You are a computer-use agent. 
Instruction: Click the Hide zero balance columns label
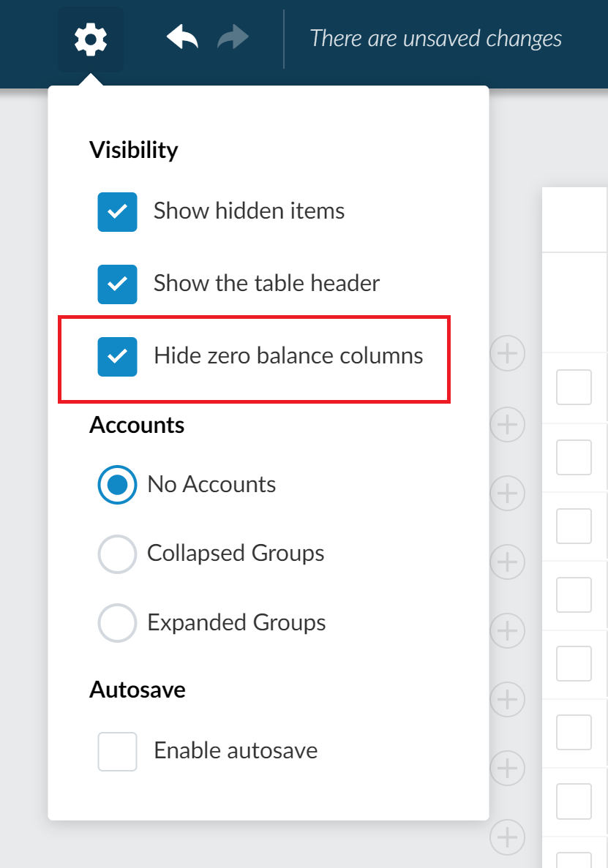click(x=288, y=356)
